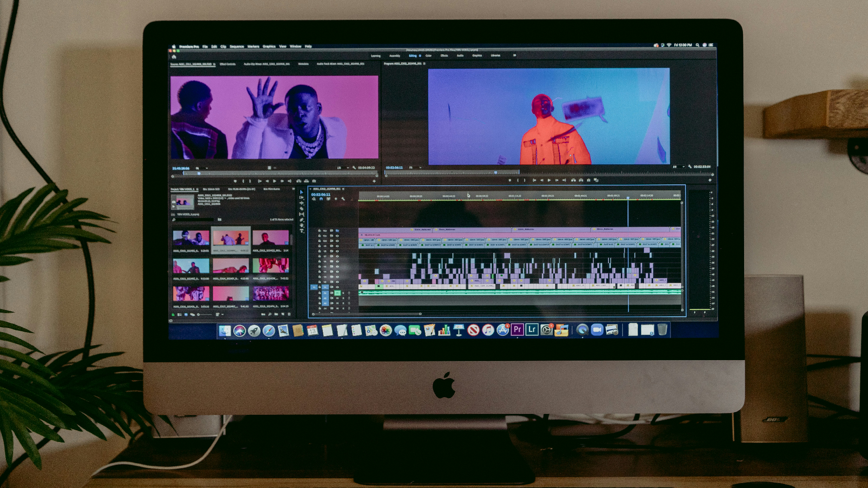Open Program monitor playback resolution dropdown
868x488 pixels.
[678, 167]
